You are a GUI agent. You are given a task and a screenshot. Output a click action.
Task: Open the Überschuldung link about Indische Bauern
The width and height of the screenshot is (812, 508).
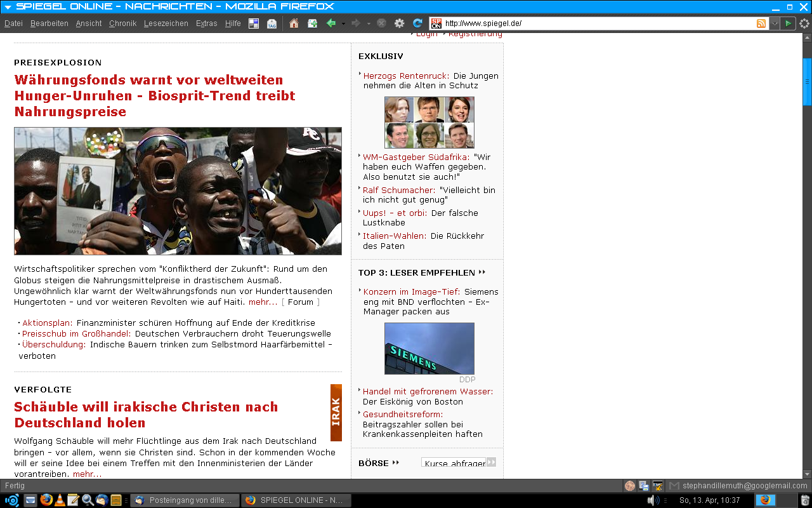(x=54, y=344)
